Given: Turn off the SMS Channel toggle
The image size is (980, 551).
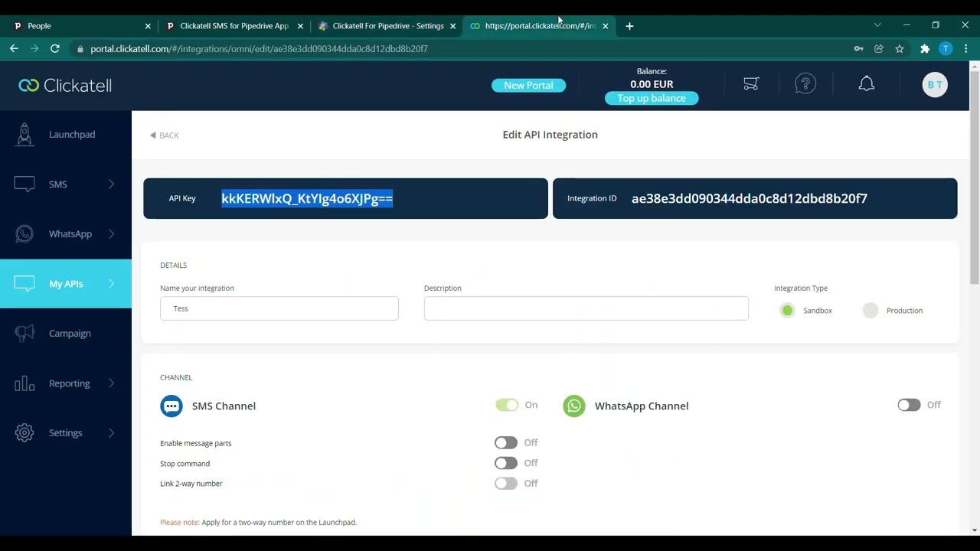Looking at the screenshot, I should point(507,405).
